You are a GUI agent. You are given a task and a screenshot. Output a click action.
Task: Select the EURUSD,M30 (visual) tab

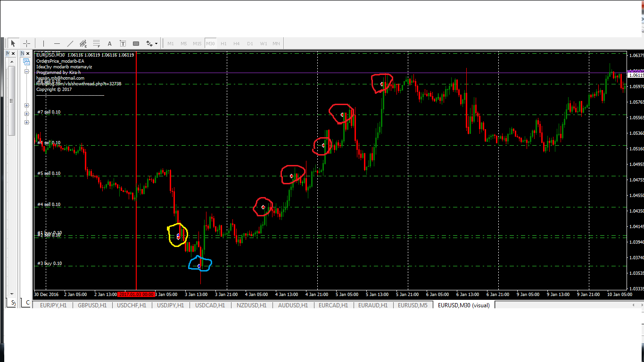[x=463, y=305]
